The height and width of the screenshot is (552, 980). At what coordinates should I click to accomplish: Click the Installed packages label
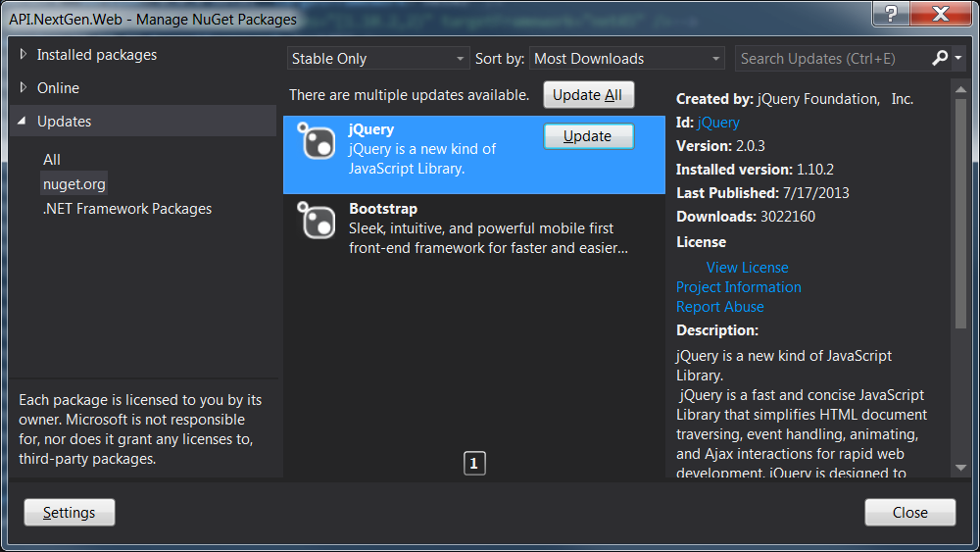click(x=97, y=55)
